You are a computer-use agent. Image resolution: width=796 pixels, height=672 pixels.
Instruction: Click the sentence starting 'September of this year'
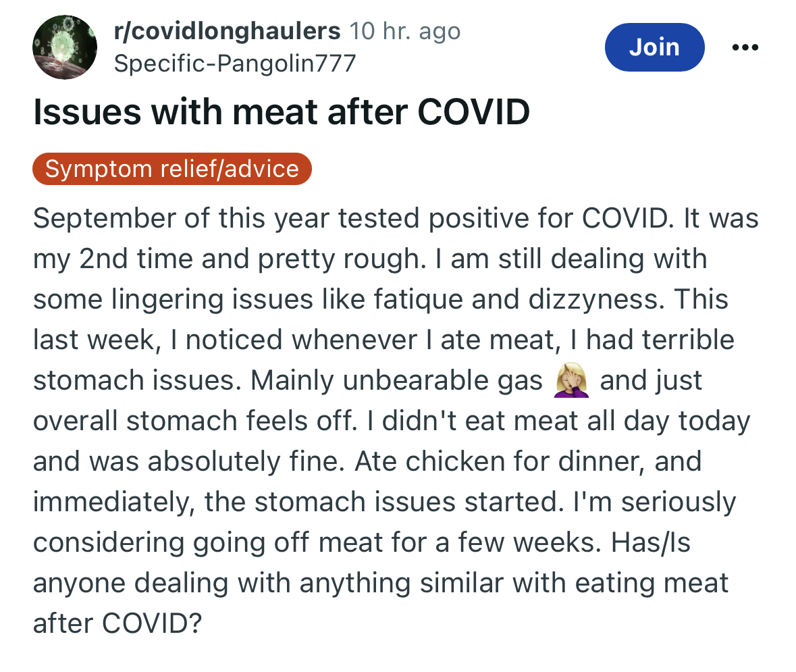coord(353,218)
